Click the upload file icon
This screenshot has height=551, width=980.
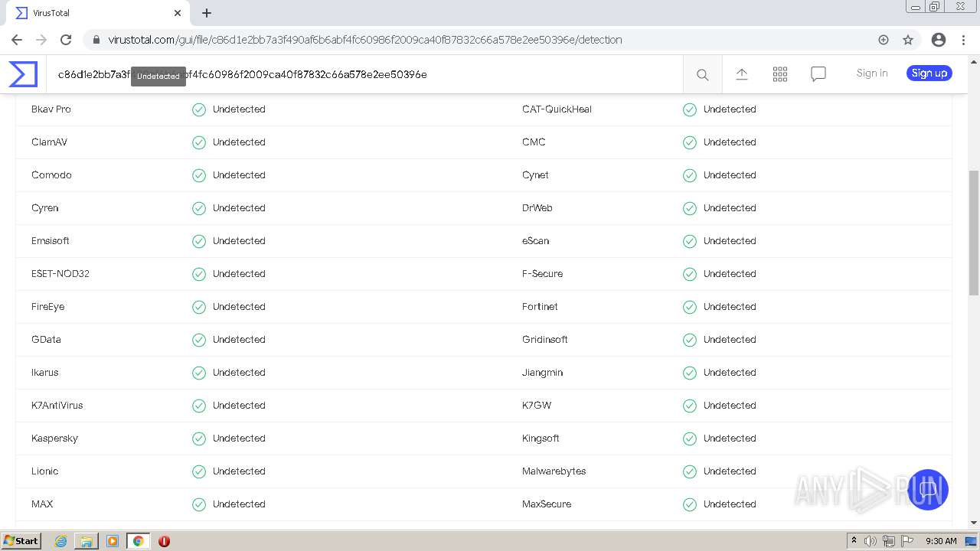(741, 73)
